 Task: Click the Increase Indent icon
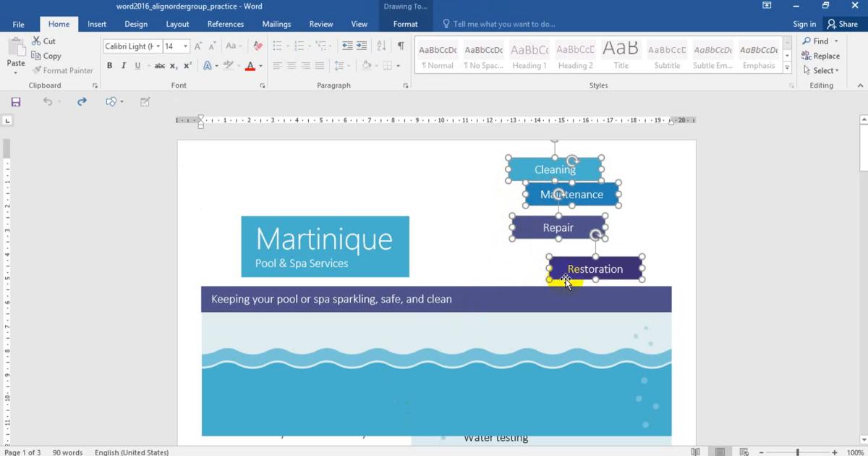point(362,46)
